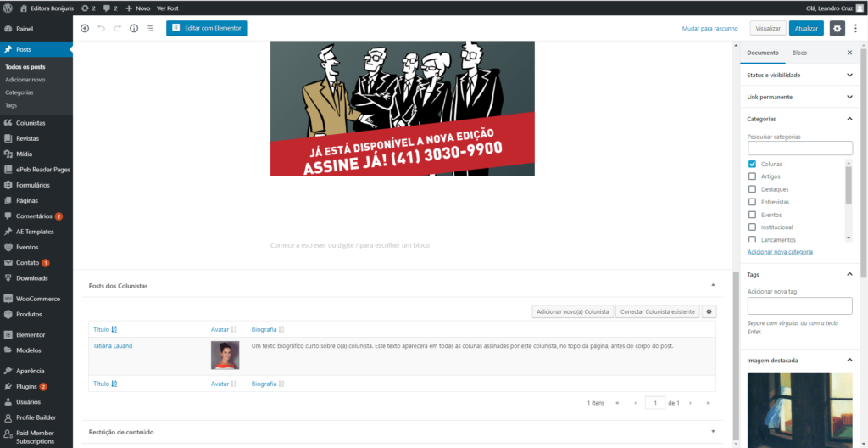This screenshot has width=868, height=448.
Task: Click the updates icon showing 2
Action: (x=88, y=8)
